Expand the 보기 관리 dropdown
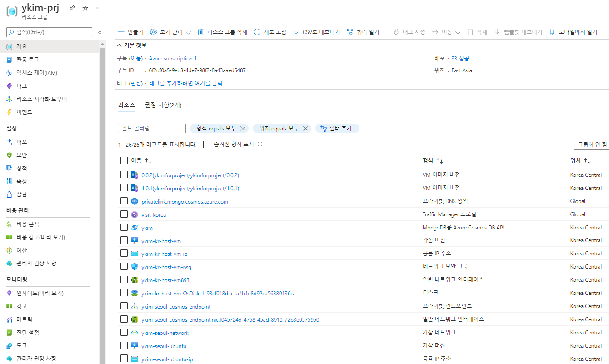The height and width of the screenshot is (364, 609). pyautogui.click(x=170, y=32)
